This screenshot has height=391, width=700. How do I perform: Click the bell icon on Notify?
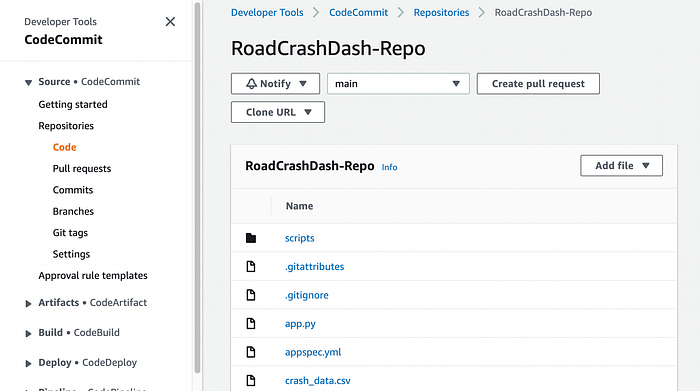pyautogui.click(x=251, y=83)
